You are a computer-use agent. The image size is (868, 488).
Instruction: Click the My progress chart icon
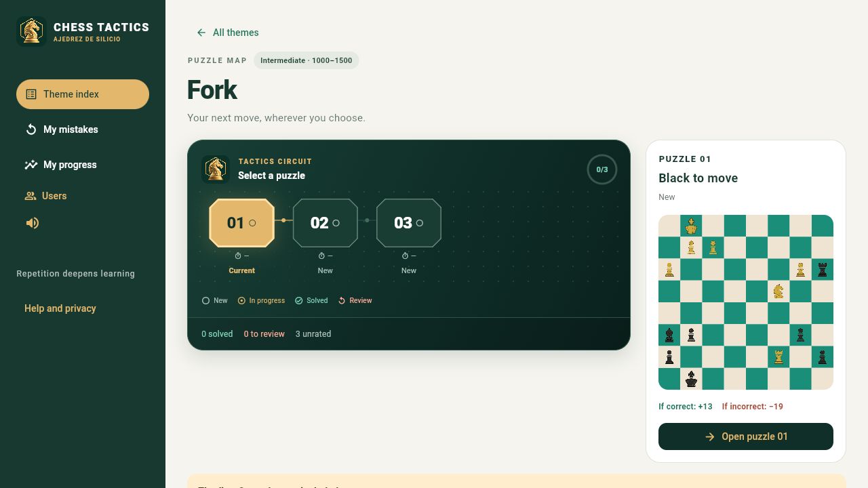31,165
